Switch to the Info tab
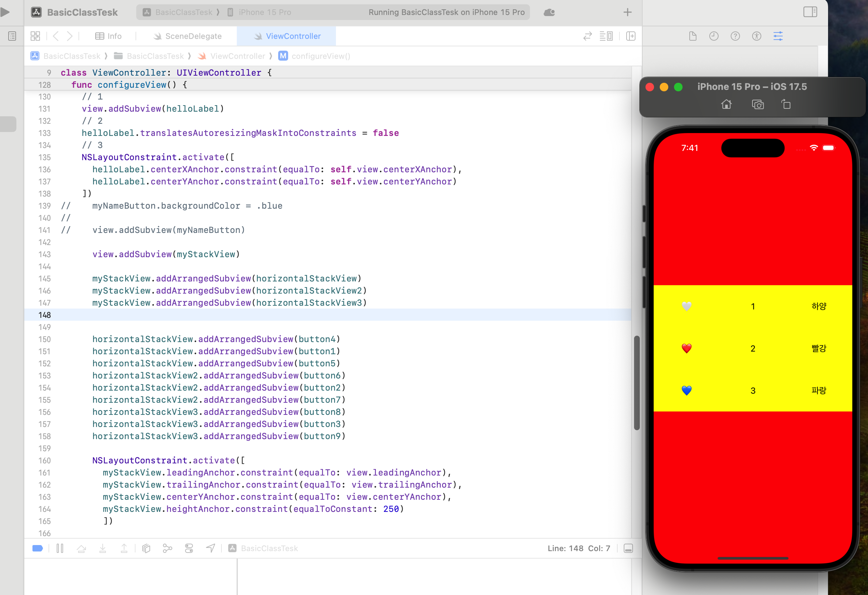 pos(108,36)
